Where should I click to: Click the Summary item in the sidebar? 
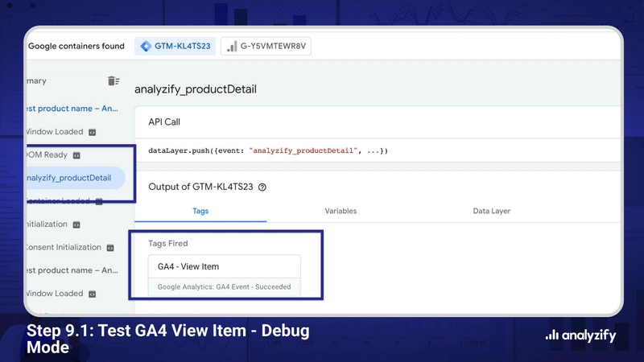37,81
